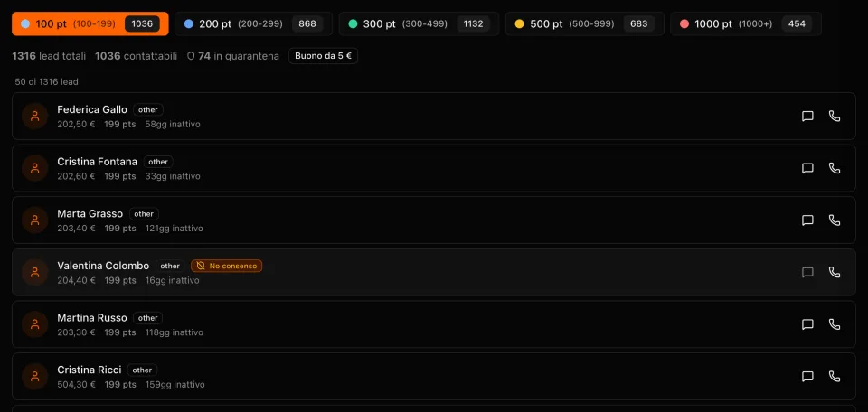Call Federica Gallo via phone icon
868x412 pixels.
[x=835, y=117]
